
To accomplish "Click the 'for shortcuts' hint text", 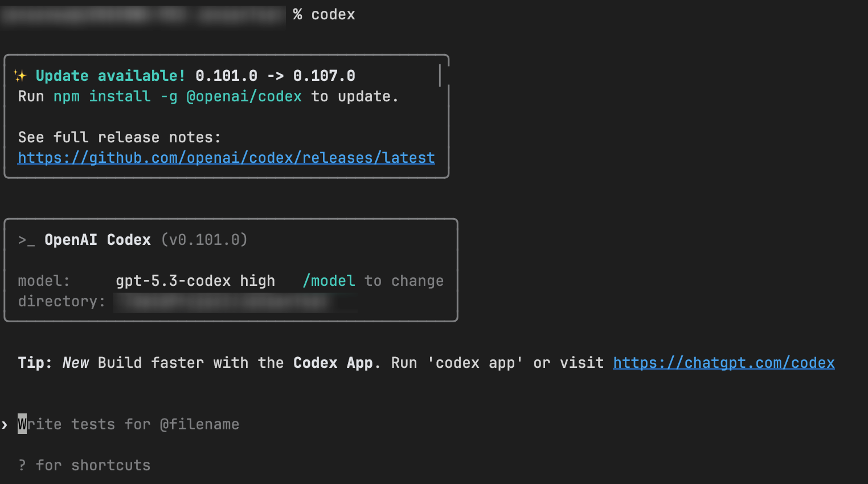I will tap(93, 465).
